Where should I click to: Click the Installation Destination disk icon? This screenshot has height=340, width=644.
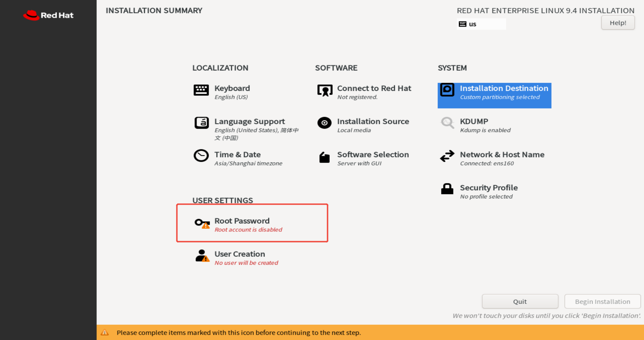(447, 90)
